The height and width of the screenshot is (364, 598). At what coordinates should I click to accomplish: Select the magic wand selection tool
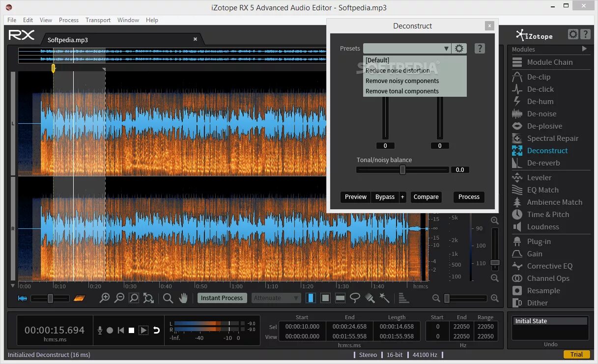coord(384,298)
